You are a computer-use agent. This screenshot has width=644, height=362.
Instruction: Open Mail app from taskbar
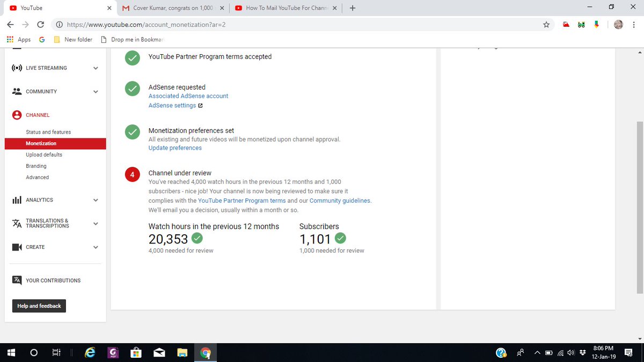(x=159, y=353)
